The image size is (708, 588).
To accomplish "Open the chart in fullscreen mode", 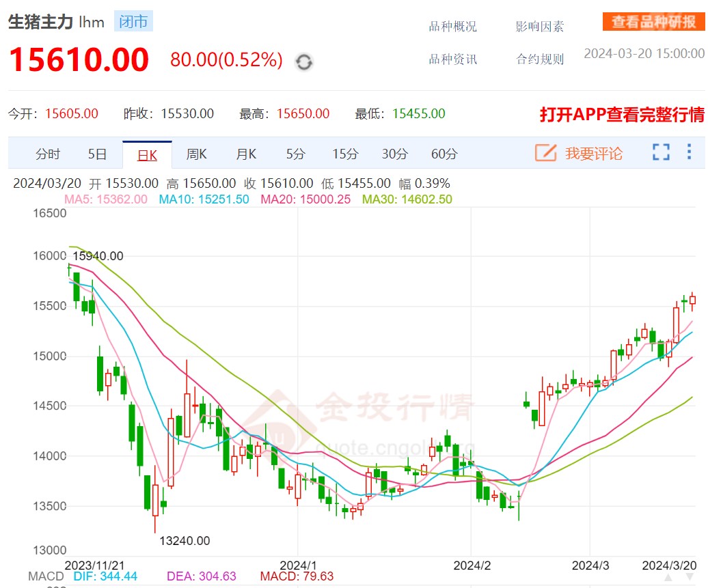I will tap(661, 152).
